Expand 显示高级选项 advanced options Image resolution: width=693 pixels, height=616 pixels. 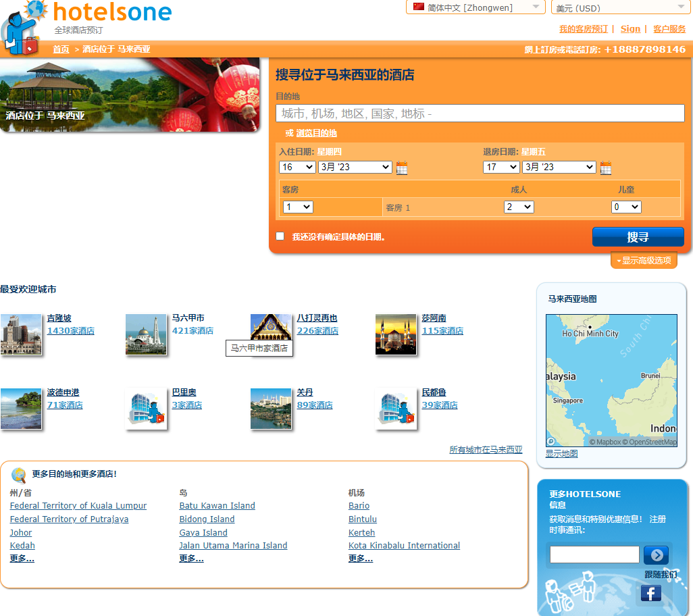(x=644, y=260)
